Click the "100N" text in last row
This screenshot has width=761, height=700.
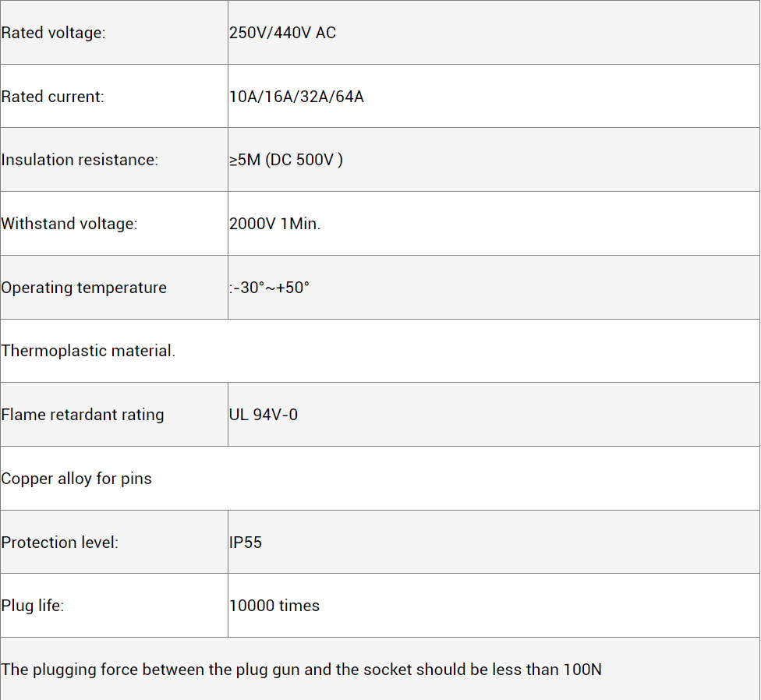click(x=582, y=670)
